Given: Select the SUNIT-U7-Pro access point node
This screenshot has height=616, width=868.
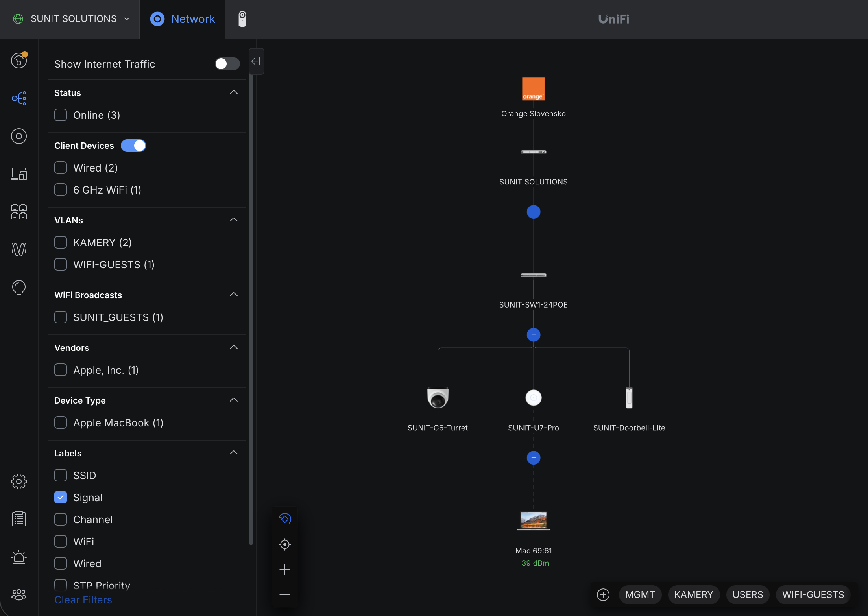Looking at the screenshot, I should click(533, 398).
